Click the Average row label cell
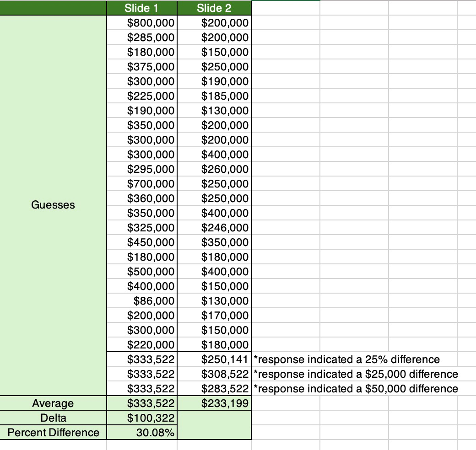 (53, 403)
